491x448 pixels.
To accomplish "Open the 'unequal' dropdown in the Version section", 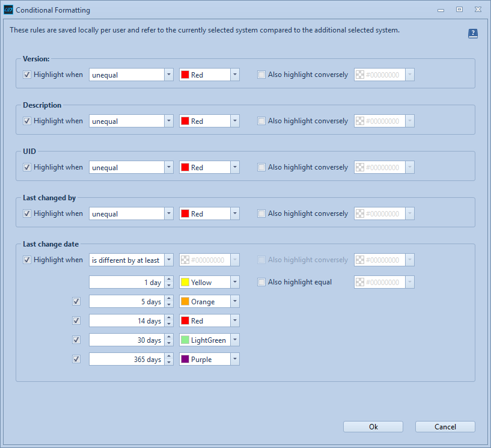I will pos(169,75).
